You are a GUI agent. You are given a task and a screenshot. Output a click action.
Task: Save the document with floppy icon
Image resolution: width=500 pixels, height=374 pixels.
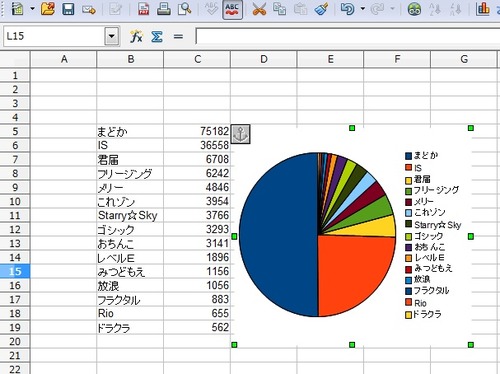point(68,9)
